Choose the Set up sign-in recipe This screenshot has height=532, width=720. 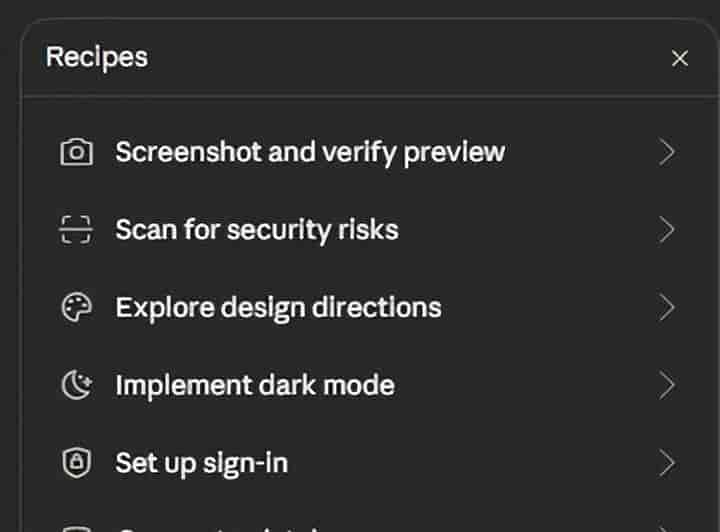tap(202, 463)
